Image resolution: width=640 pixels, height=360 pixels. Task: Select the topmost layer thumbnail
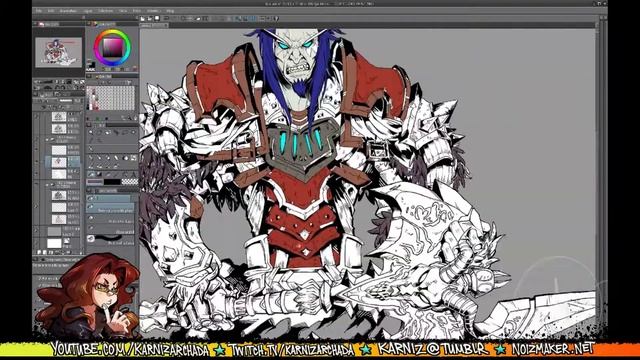(59, 117)
